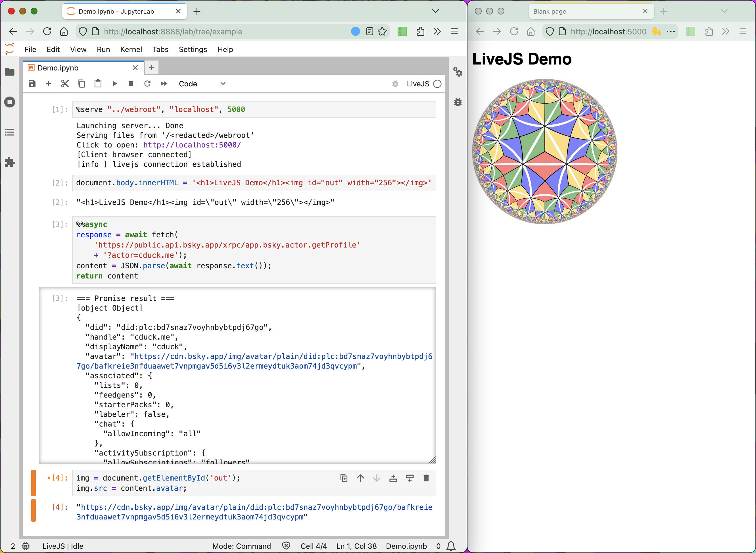Screen dimensions: 756x553
Task: Click the notification bell in the status bar
Action: pos(451,546)
